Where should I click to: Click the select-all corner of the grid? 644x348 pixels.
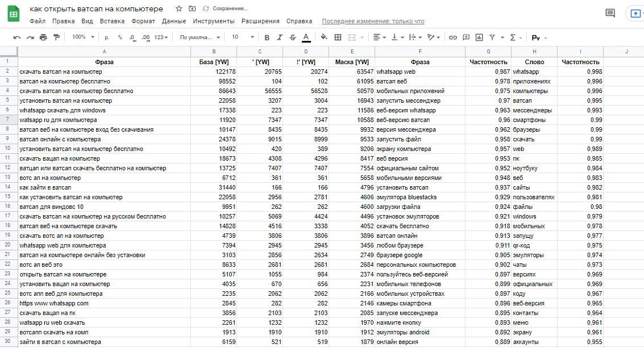tap(9, 52)
